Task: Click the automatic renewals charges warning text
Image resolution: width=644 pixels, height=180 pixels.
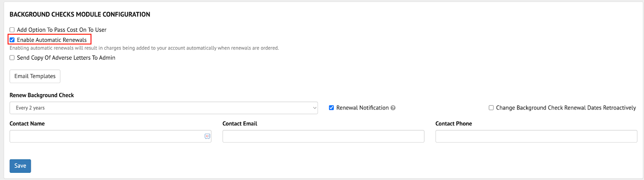Action: click(x=144, y=48)
